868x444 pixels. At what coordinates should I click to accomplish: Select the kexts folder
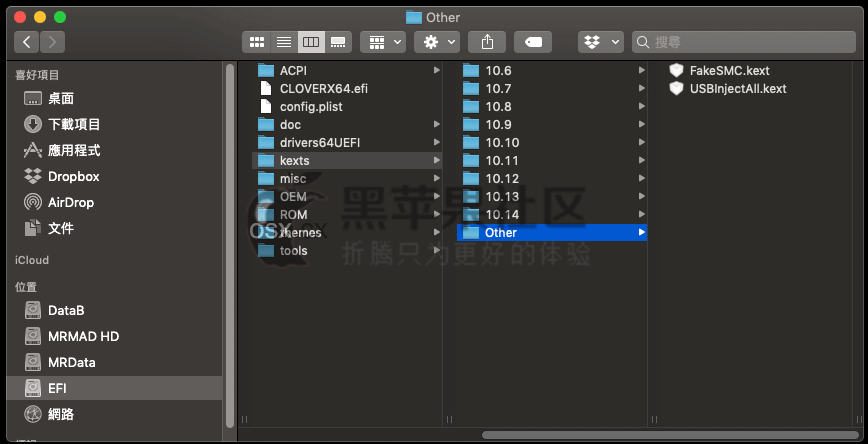[x=347, y=161]
